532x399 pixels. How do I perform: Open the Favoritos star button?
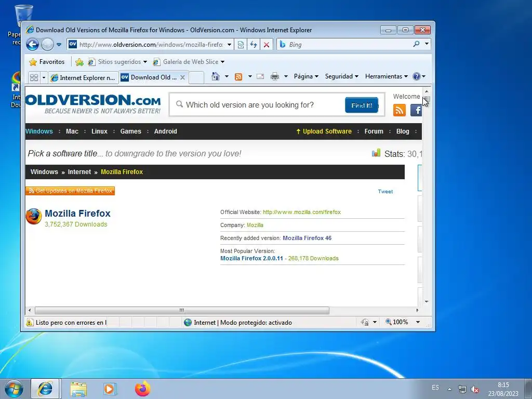pos(47,62)
